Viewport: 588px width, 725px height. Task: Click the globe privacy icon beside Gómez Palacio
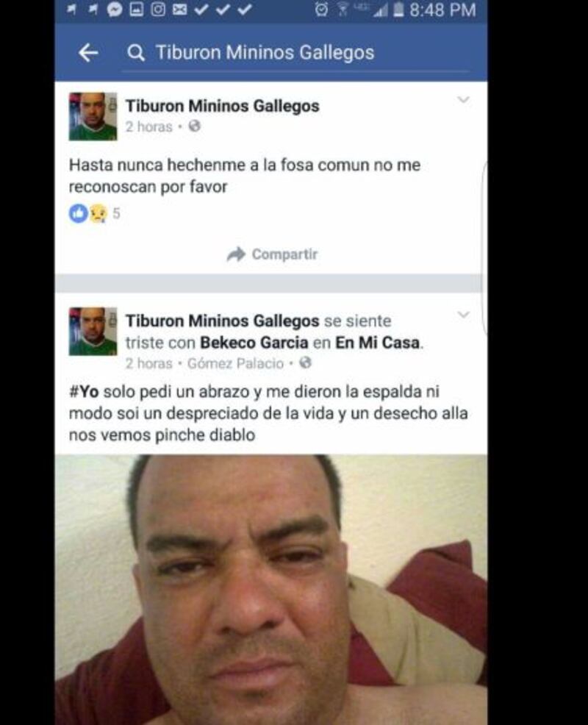[x=305, y=363]
